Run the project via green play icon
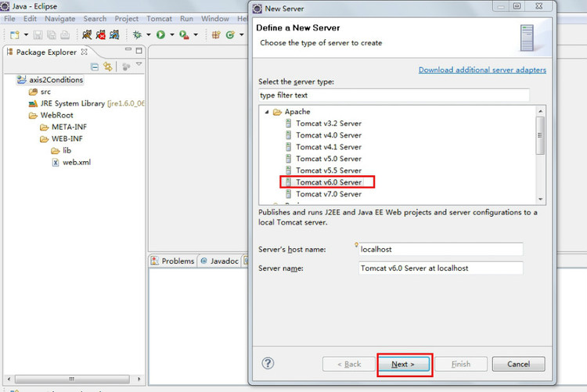The height and width of the screenshot is (392, 587). (161, 35)
